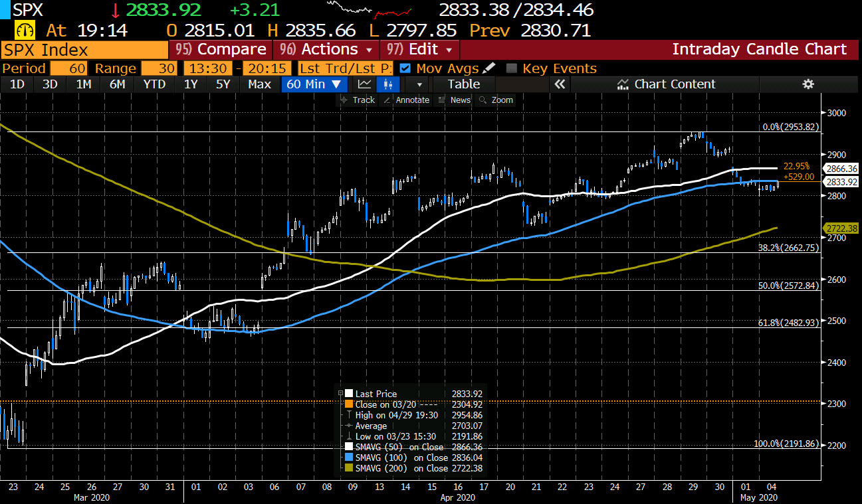Click the Average marker icon in legend
The height and width of the screenshot is (504, 862).
pyautogui.click(x=349, y=426)
